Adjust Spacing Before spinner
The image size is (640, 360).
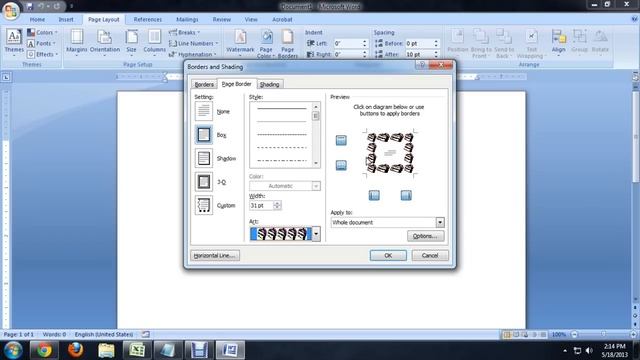(x=436, y=43)
